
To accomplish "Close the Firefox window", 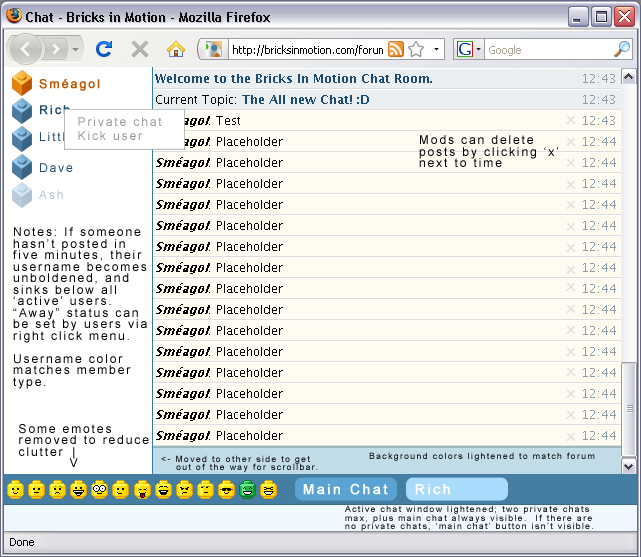I will [x=624, y=17].
